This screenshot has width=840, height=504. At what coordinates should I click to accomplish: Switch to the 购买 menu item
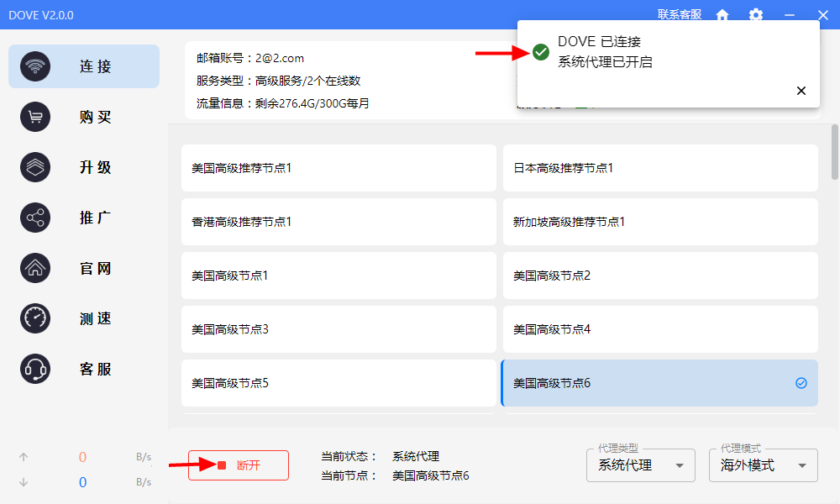96,117
